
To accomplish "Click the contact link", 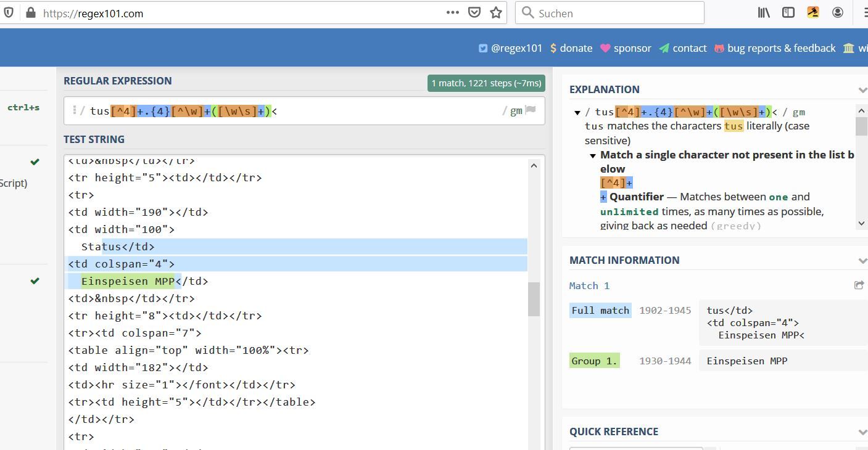I will (683, 48).
